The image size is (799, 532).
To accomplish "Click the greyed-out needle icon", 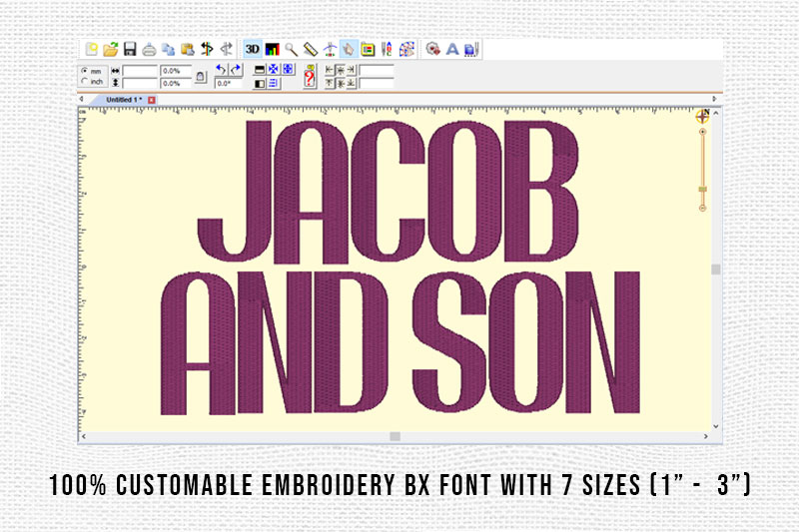I will [227, 49].
